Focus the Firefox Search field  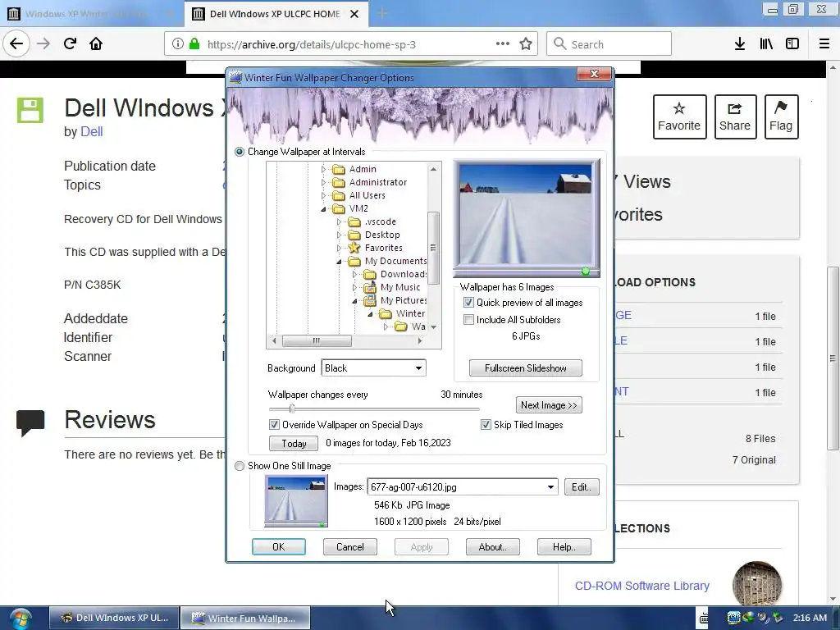pos(609,44)
